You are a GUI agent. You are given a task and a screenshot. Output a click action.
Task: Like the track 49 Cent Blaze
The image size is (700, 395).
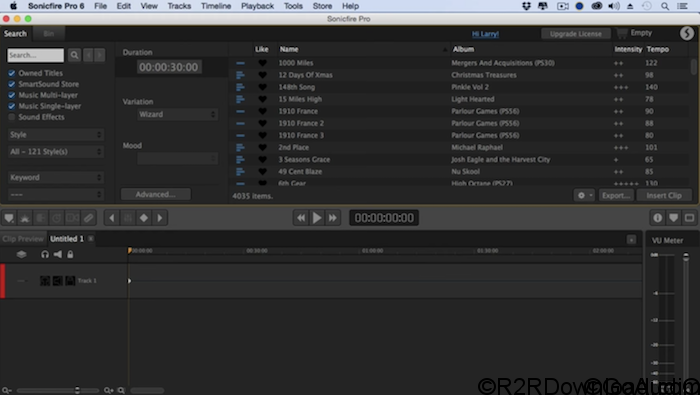click(x=262, y=171)
